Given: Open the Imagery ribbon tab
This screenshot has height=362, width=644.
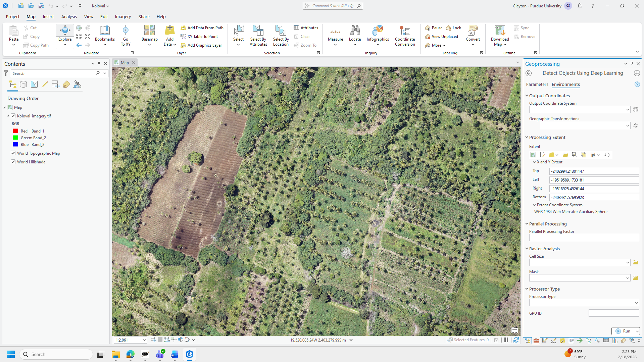Looking at the screenshot, I should tap(123, 16).
